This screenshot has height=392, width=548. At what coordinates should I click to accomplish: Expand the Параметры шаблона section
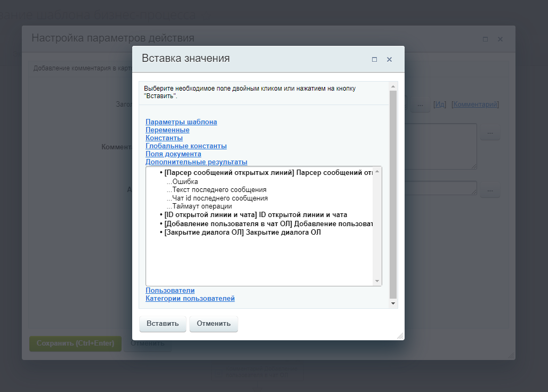[181, 122]
